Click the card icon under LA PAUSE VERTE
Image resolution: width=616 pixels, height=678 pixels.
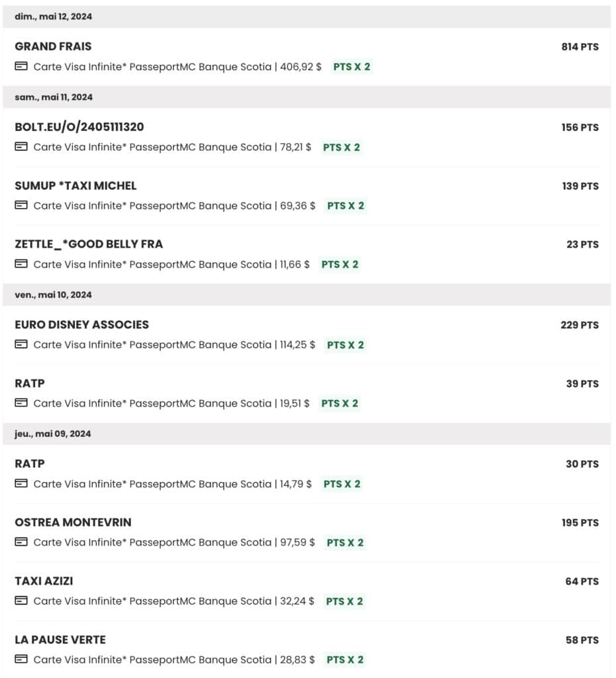point(21,659)
